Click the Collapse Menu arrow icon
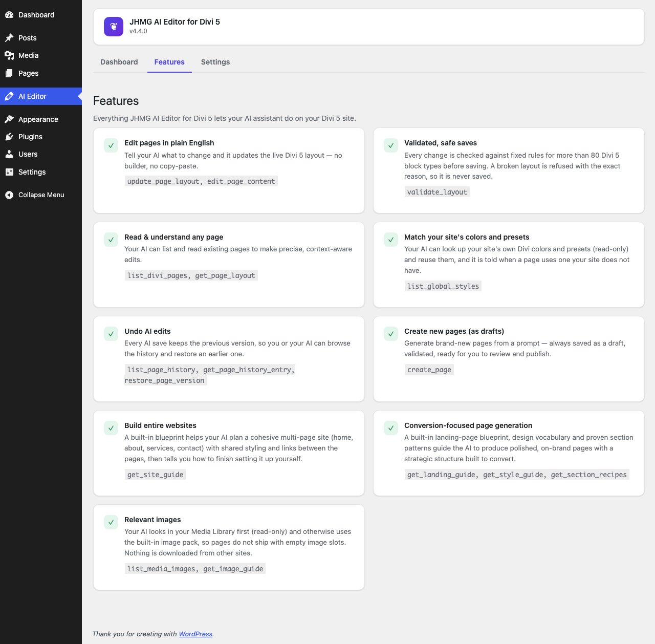The width and height of the screenshot is (655, 644). point(9,195)
